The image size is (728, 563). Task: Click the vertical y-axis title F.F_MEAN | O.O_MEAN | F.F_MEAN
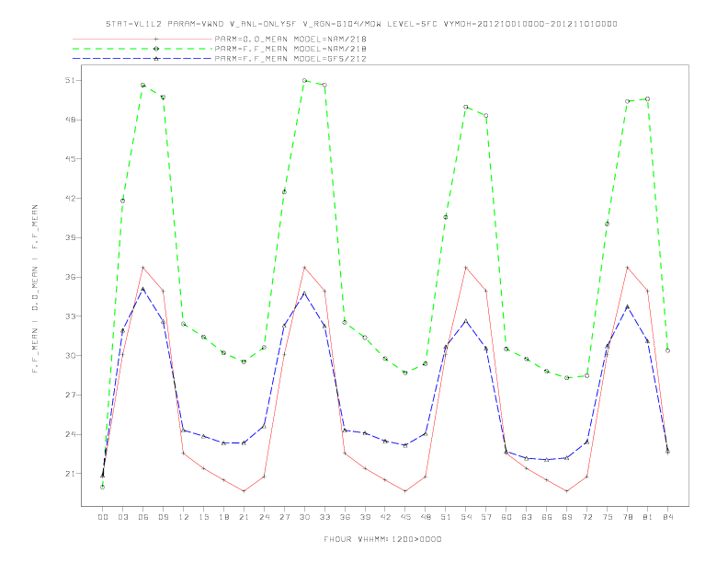(35, 289)
